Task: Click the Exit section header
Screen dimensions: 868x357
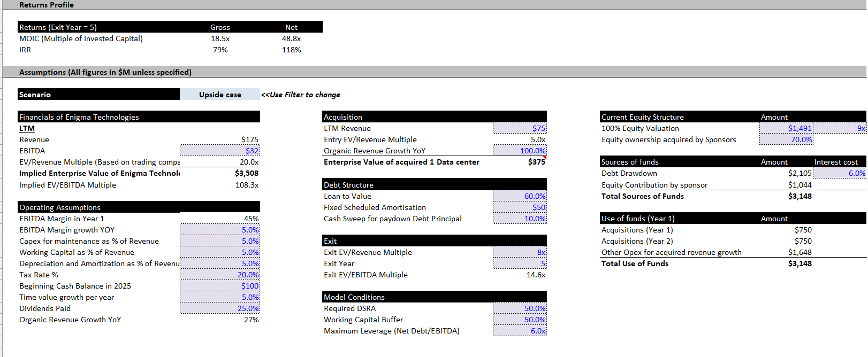Action: [x=435, y=241]
